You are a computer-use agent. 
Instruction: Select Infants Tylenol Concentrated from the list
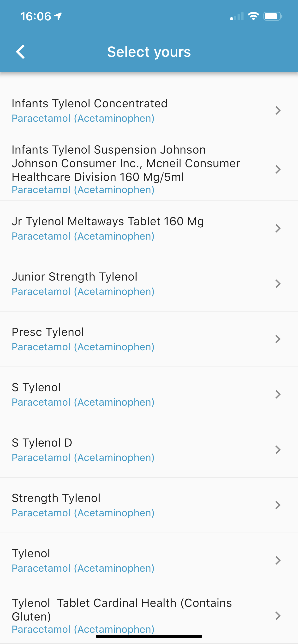tap(149, 110)
